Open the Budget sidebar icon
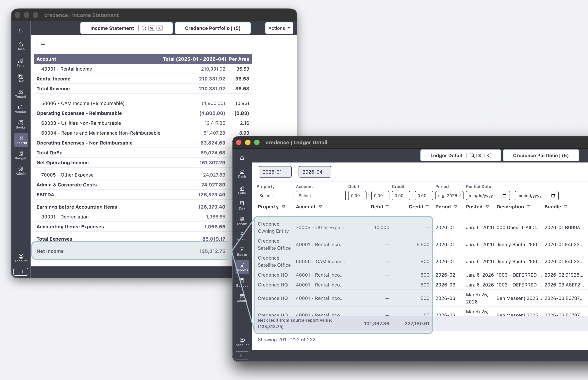 [x=21, y=155]
